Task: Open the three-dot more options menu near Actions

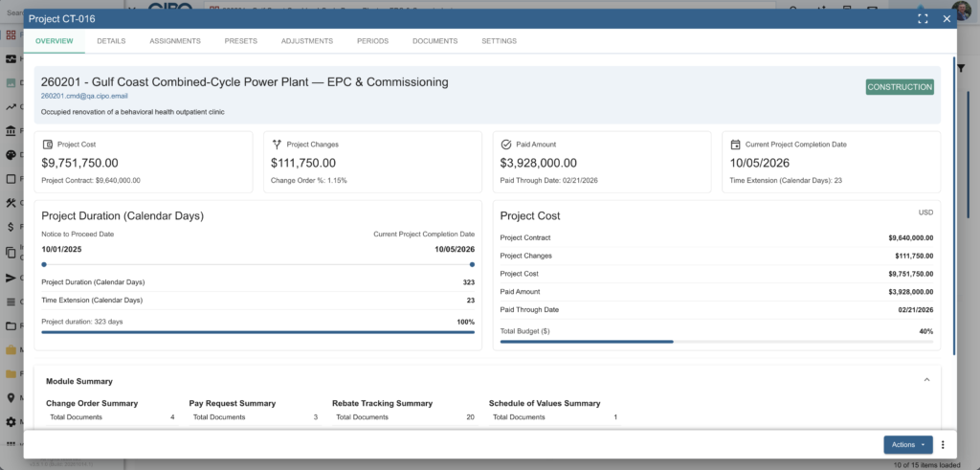Action: (x=943, y=445)
